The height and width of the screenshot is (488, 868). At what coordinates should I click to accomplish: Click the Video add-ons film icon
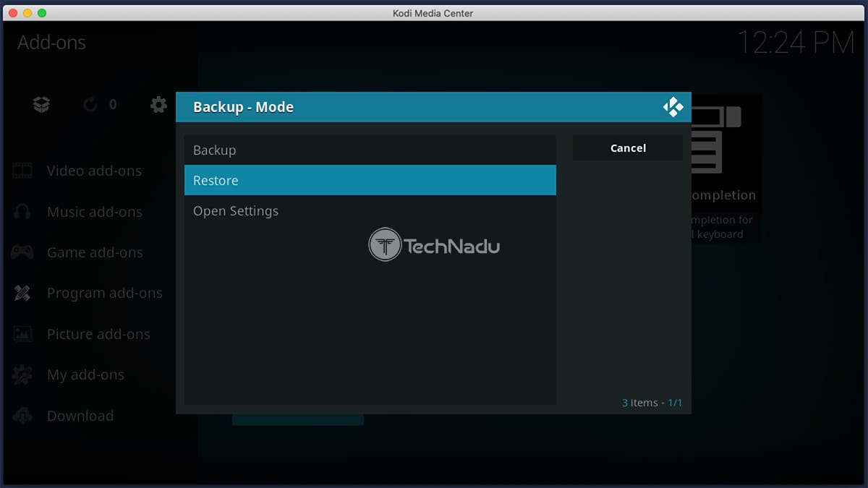(22, 171)
